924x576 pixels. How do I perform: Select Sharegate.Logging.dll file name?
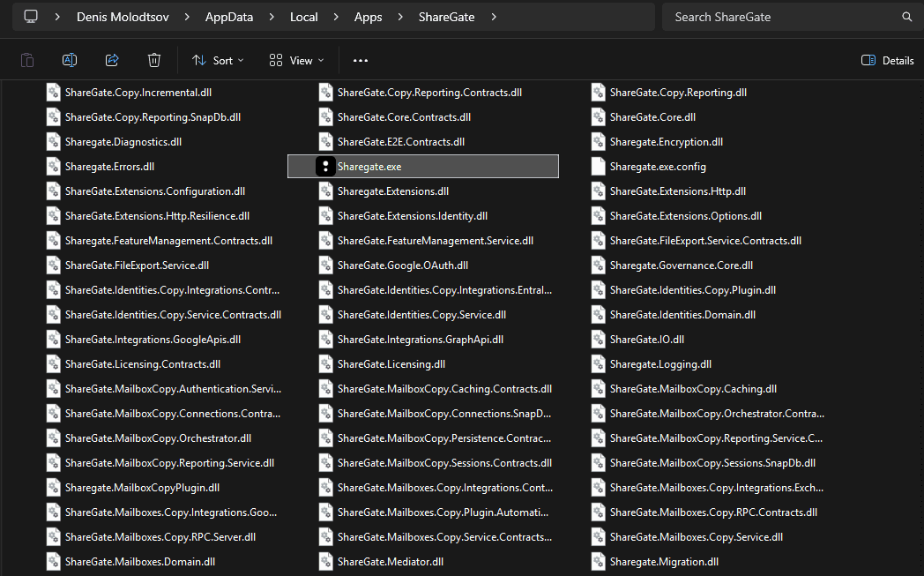(x=660, y=364)
